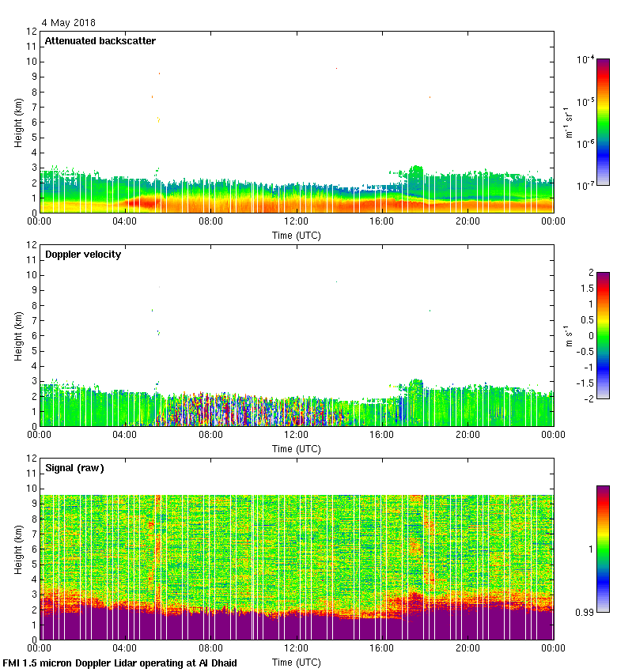This screenshot has width=617, height=672.
Task: Click the 10⁻⁷ tick on backscatter color bar
Action: click(585, 186)
